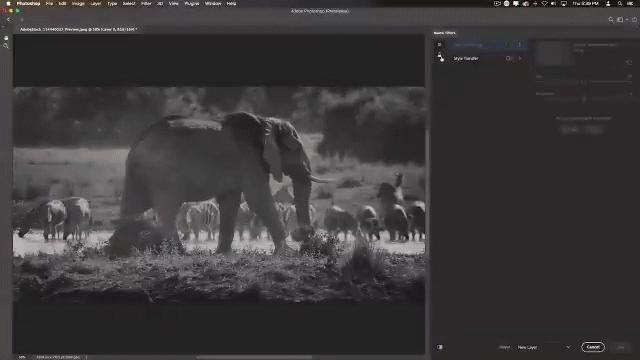Toggle the before/after preview icon at panel bottom
Screen dimensions: 640x360
[440, 347]
